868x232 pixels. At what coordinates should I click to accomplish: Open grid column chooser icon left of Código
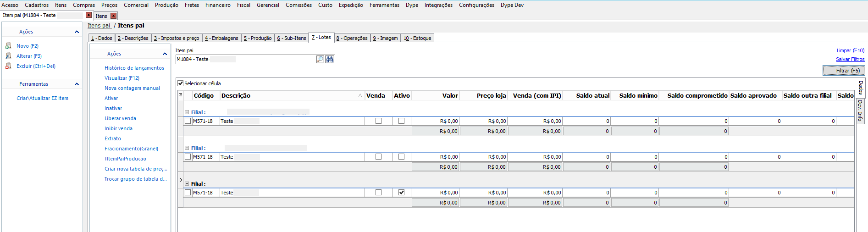[181, 95]
